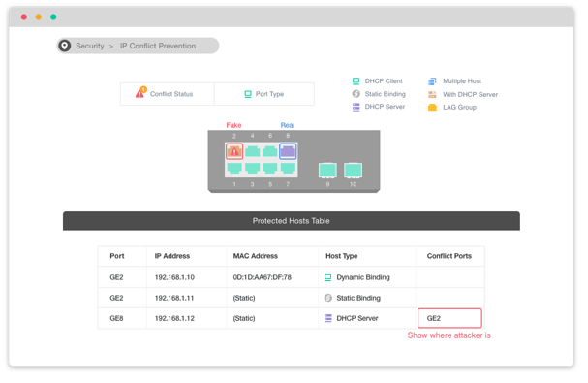The height and width of the screenshot is (383, 588).
Task: Select the fake port 2 warning icon
Action: click(234, 151)
